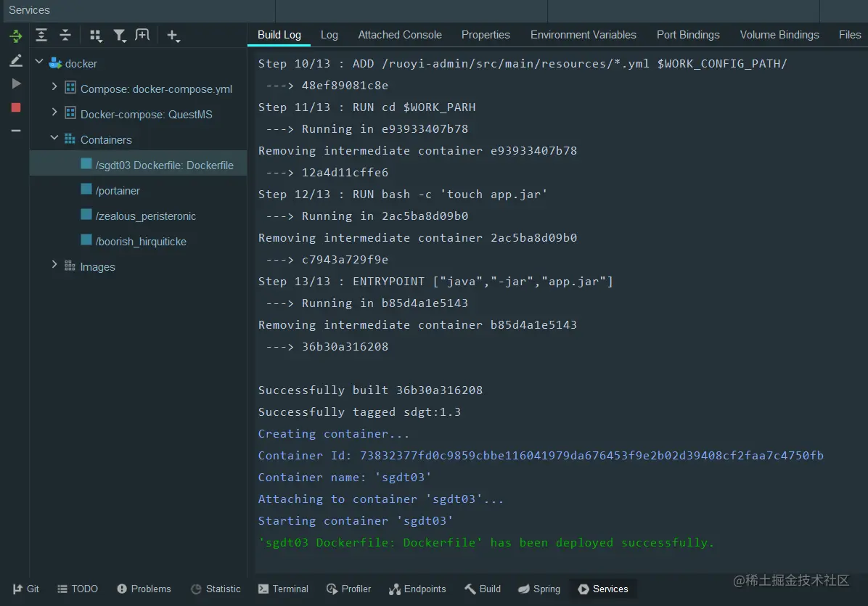Select the /zealous_peristeronic container row
This screenshot has width=868, height=606.
click(139, 216)
